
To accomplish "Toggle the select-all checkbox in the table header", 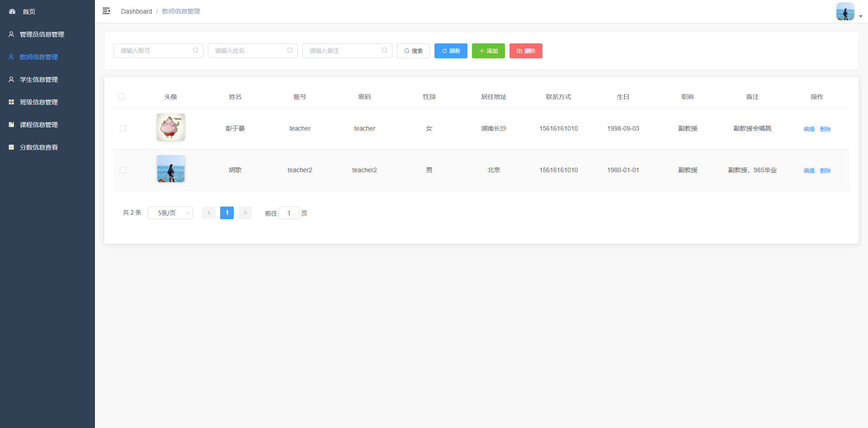I will click(121, 97).
